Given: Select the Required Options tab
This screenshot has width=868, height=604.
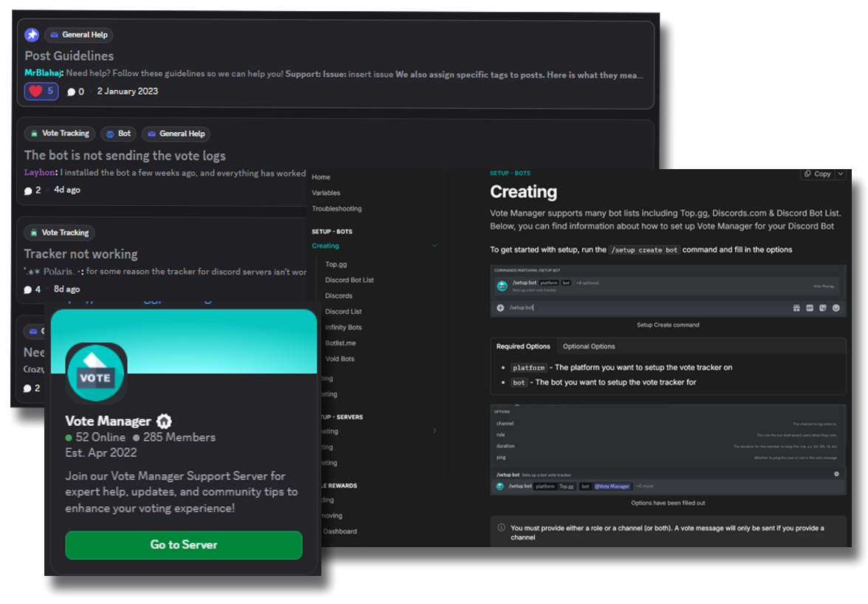Looking at the screenshot, I should [523, 346].
